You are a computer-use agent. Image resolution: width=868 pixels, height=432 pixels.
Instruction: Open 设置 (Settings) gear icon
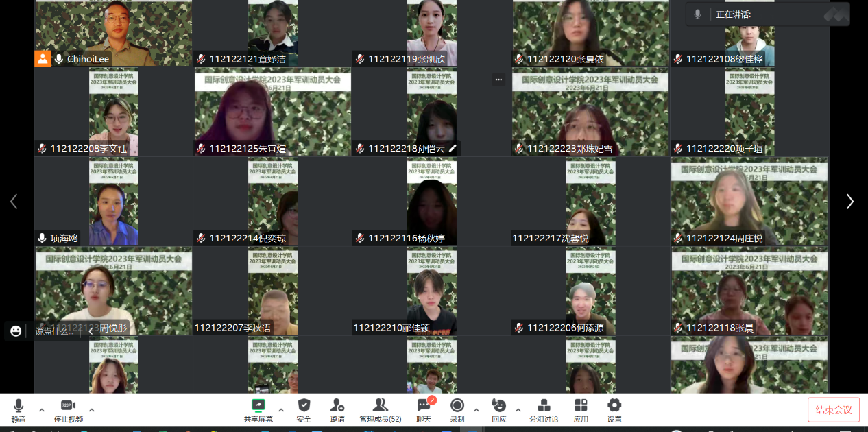pos(614,409)
